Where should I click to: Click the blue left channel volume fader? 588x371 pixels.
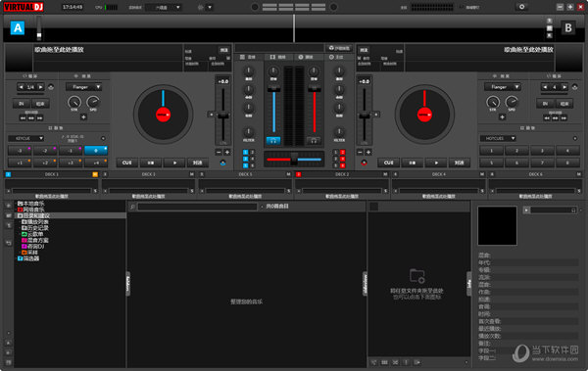click(x=273, y=88)
